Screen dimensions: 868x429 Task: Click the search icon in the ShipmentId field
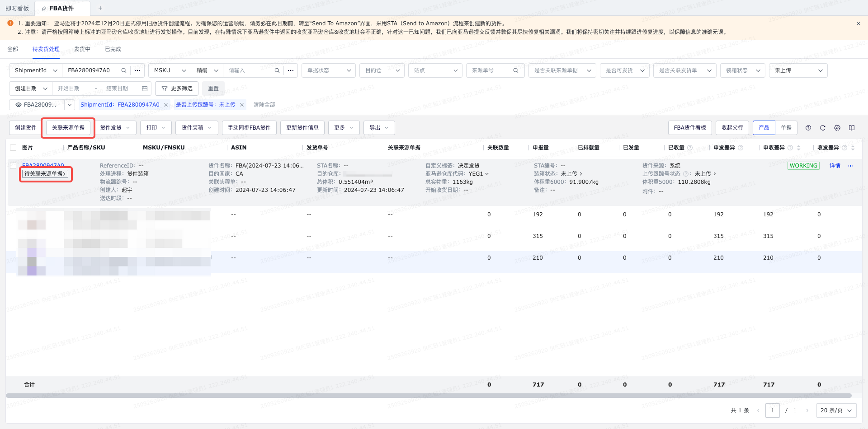(x=123, y=70)
